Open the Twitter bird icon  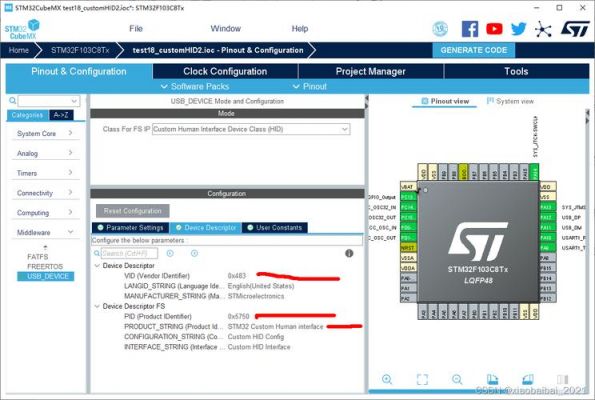(x=518, y=29)
